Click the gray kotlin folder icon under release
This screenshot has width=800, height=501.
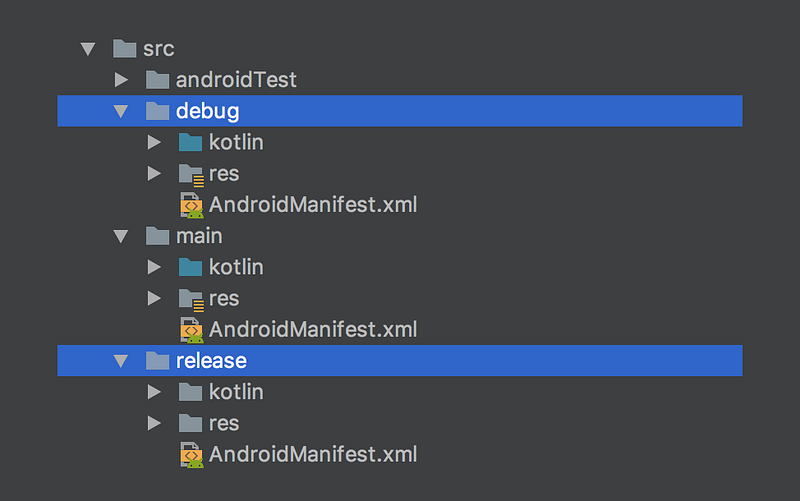coord(190,392)
